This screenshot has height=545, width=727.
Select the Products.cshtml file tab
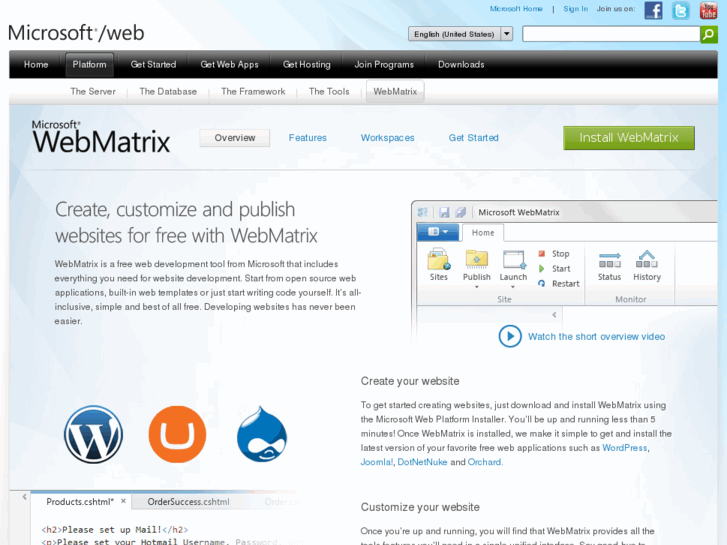[80, 501]
